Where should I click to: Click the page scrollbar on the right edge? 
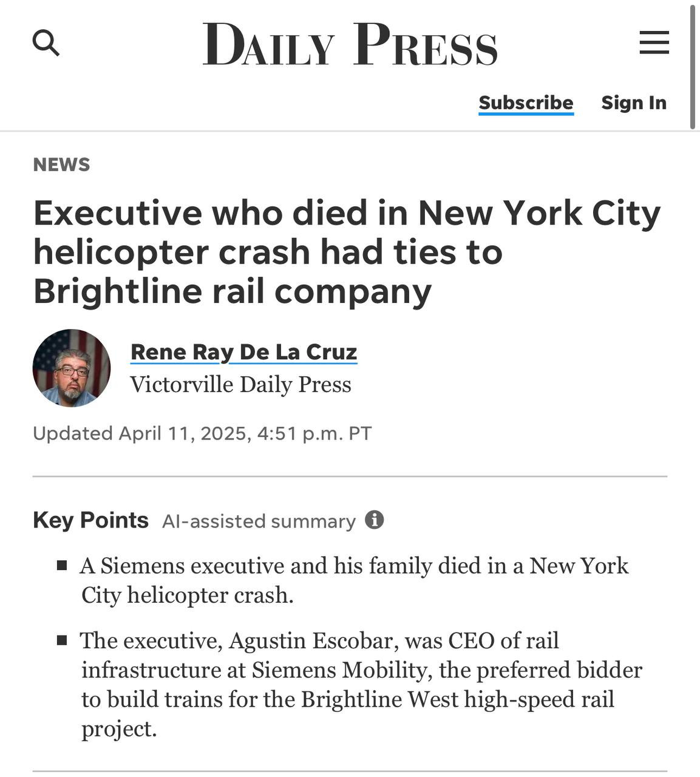click(692, 67)
